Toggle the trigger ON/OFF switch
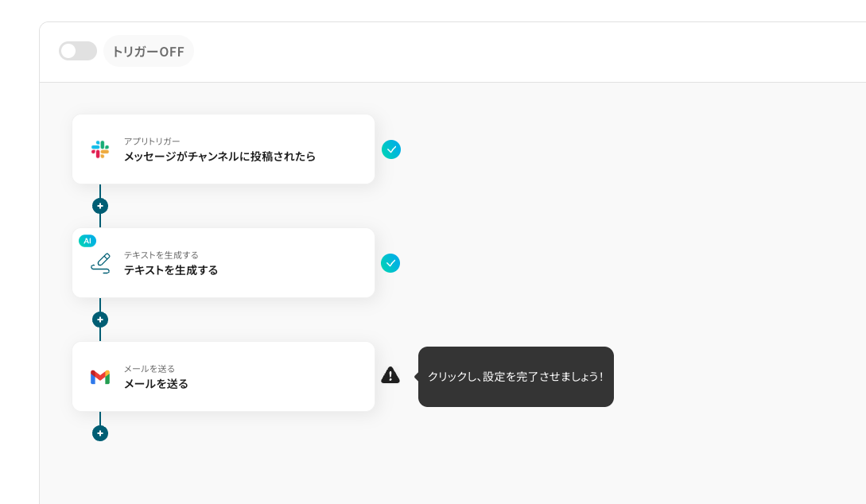Viewport: 866px width, 504px height. 77,51
